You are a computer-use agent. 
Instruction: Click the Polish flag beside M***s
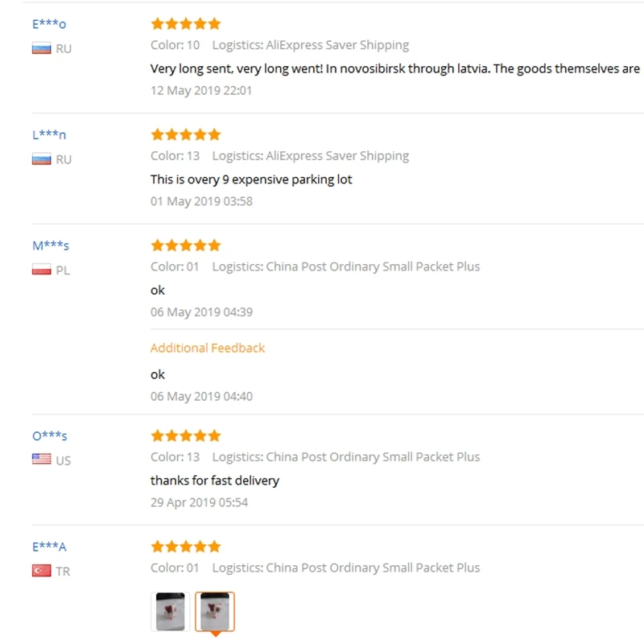[x=41, y=270]
